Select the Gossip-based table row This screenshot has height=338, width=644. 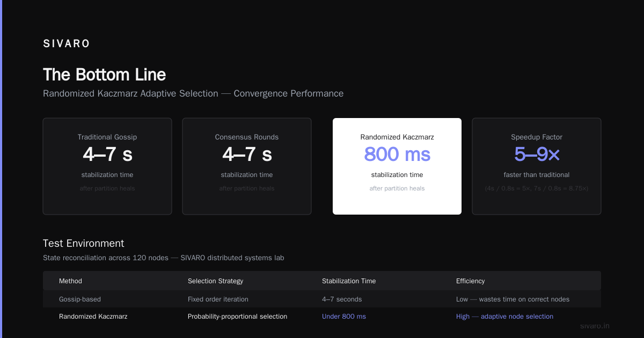click(322, 299)
